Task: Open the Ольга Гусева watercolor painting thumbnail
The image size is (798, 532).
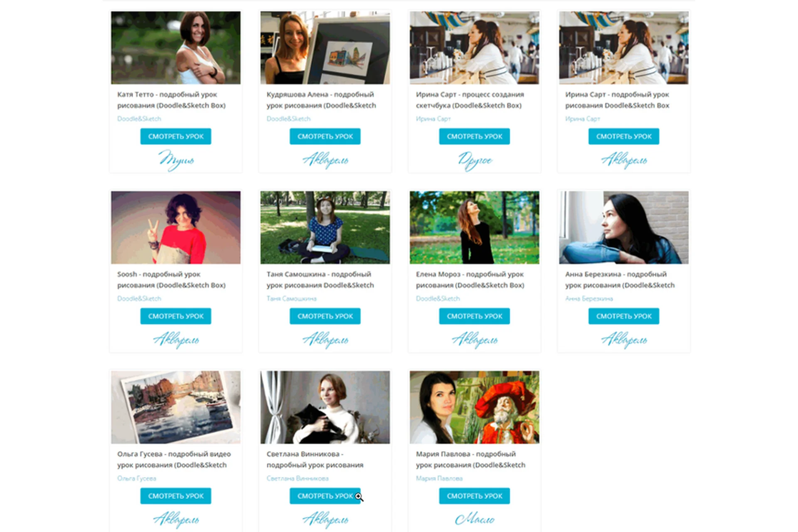Action: 175,407
